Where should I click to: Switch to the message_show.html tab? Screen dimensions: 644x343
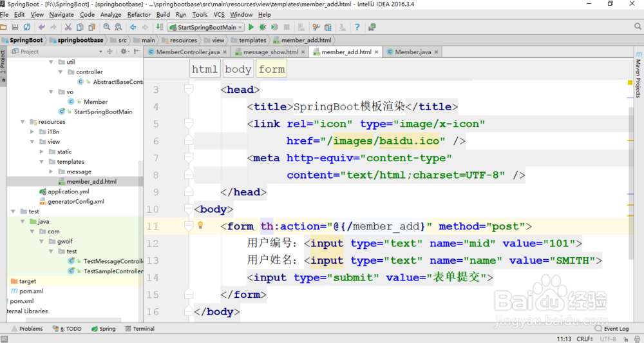(x=270, y=52)
